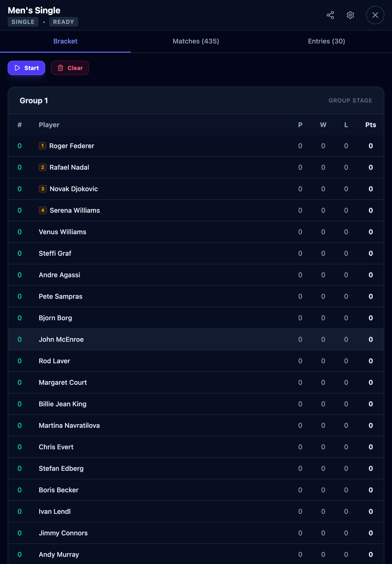Click seed badge 3 next to Novak Djokovic
Image resolution: width=392 pixels, height=564 pixels.
point(43,189)
